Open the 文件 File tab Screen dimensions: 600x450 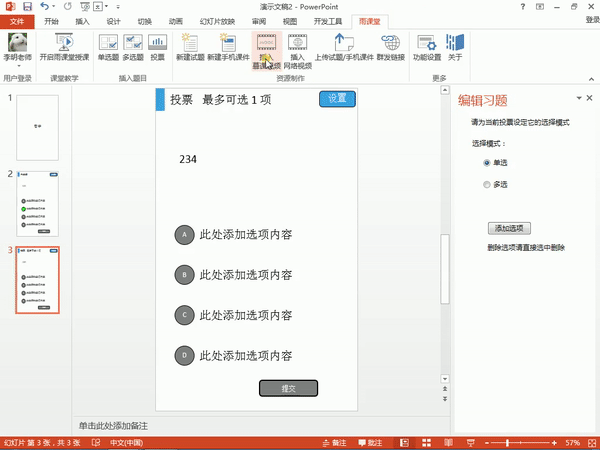pos(17,21)
